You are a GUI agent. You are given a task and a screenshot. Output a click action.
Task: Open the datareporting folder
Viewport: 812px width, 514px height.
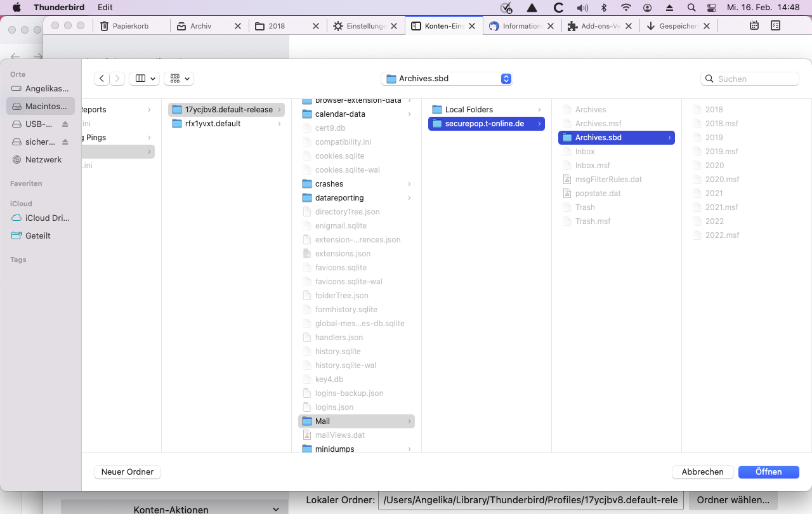[357, 198]
